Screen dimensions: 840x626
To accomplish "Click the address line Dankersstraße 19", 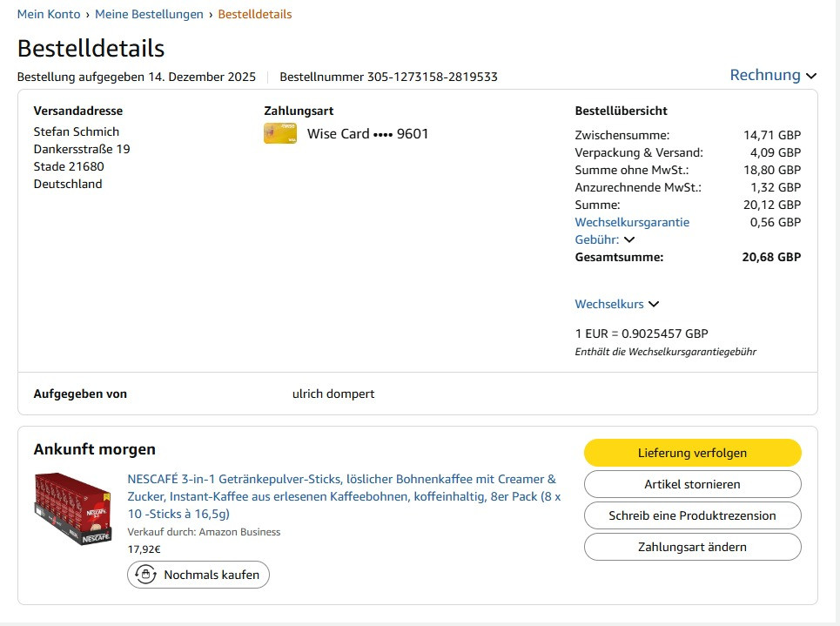I will click(x=82, y=149).
